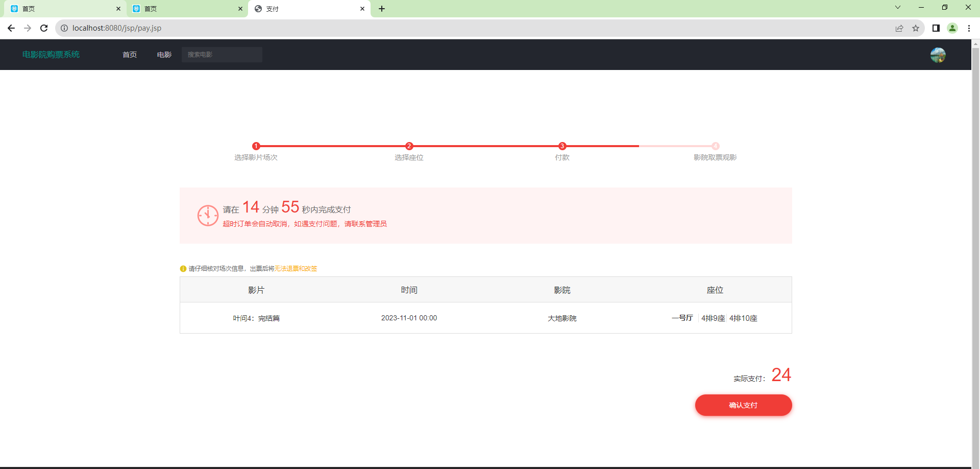Image resolution: width=980 pixels, height=469 pixels.
Task: Open 首页 in the site navigation
Action: (130, 55)
